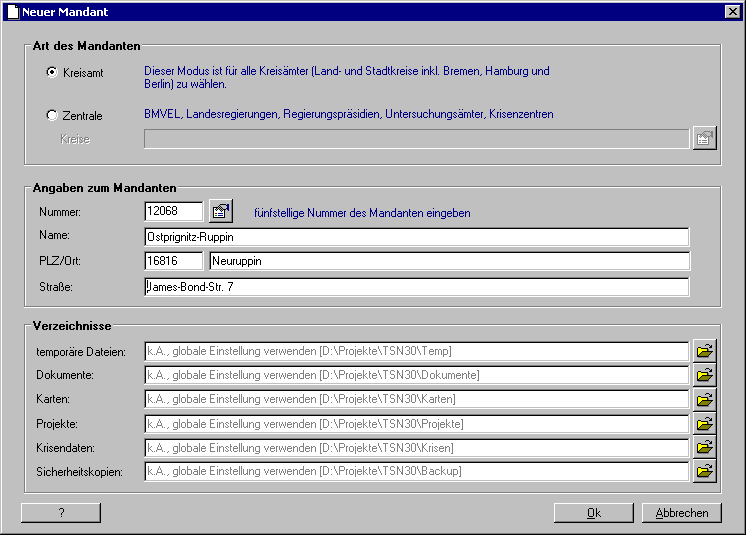Viewport: 746px width, 535px height.
Task: Cancel via the Abbrechen button
Action: [682, 513]
